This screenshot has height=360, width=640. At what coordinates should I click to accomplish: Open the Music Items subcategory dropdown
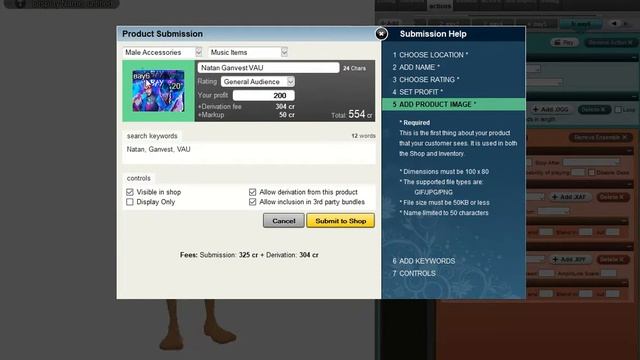(248, 52)
